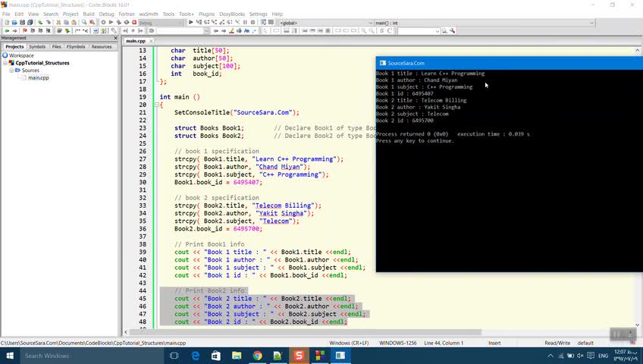Viewport: 643px width, 364px height.
Task: Click the Save file toolbar icon
Action: point(23,23)
